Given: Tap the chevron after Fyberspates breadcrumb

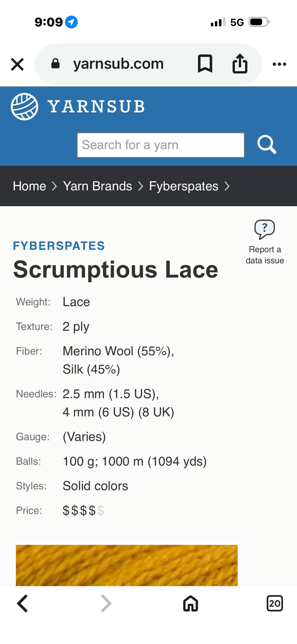Looking at the screenshot, I should [227, 186].
